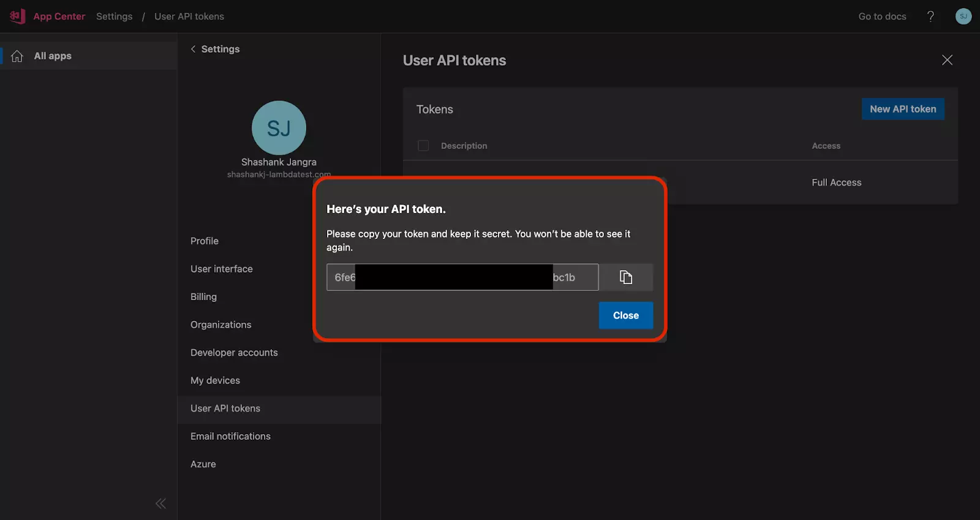The image size is (980, 520).
Task: Open the My devices section
Action: 215,380
